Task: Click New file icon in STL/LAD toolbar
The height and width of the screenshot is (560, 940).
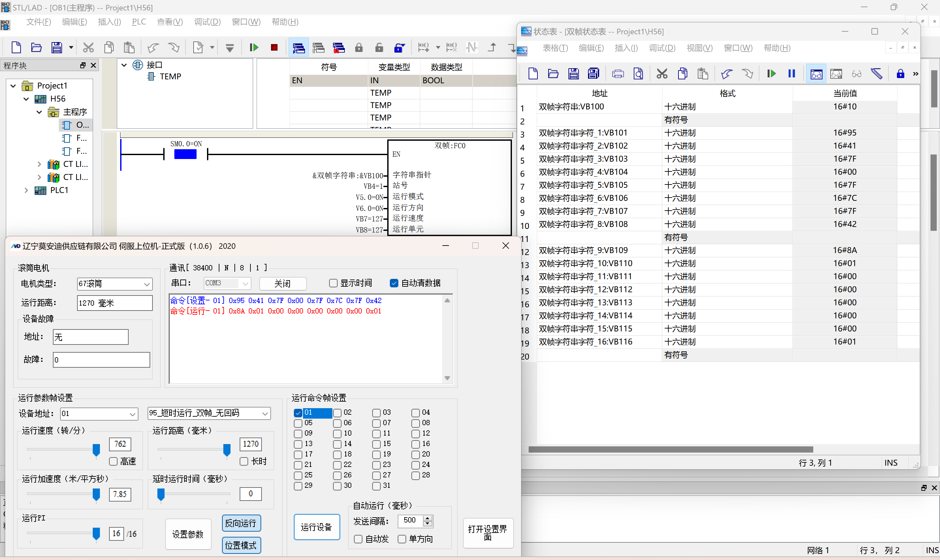Action: tap(16, 48)
